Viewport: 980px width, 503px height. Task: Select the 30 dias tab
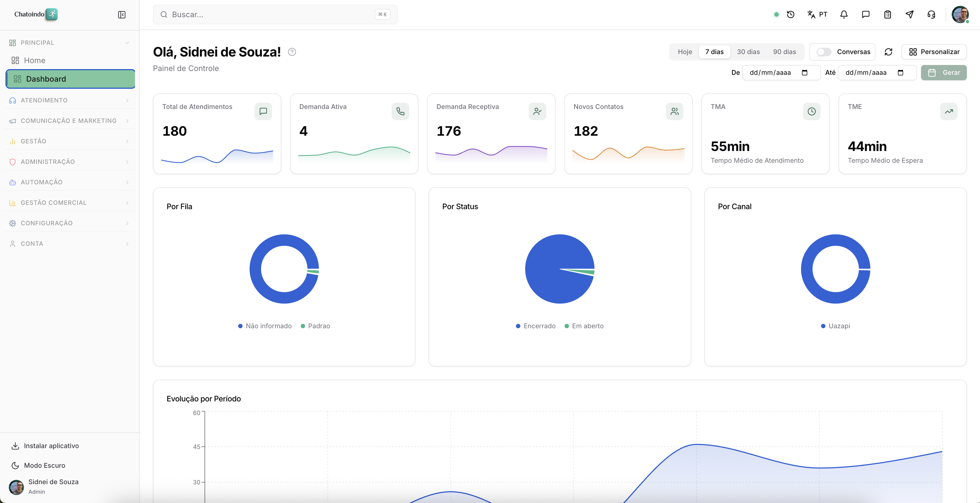748,52
